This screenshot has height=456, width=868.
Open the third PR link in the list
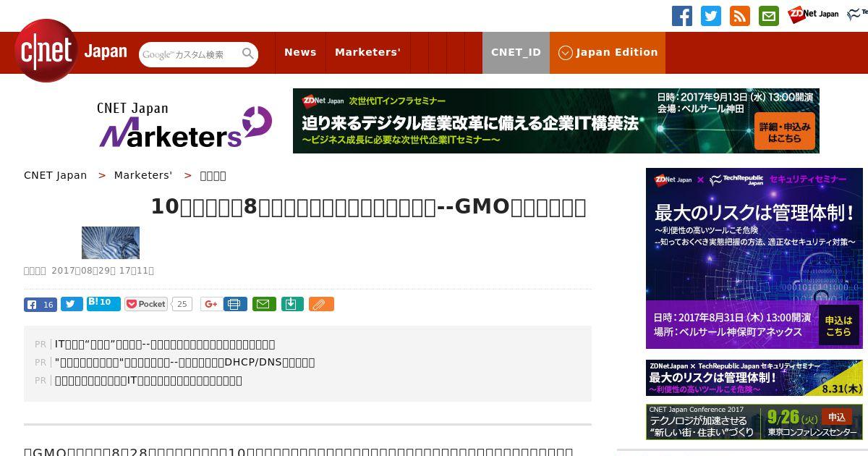click(148, 380)
